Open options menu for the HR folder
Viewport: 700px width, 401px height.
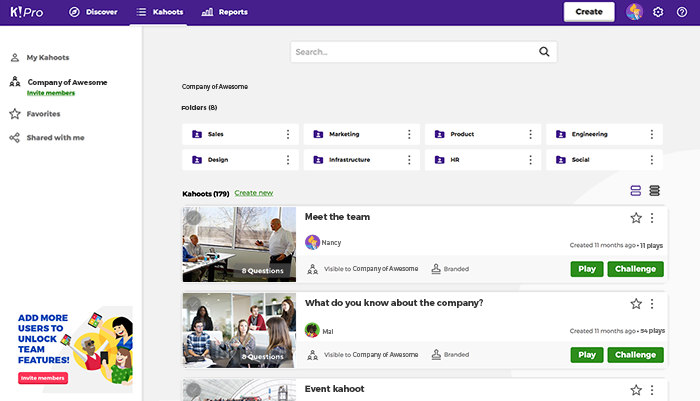tap(530, 160)
